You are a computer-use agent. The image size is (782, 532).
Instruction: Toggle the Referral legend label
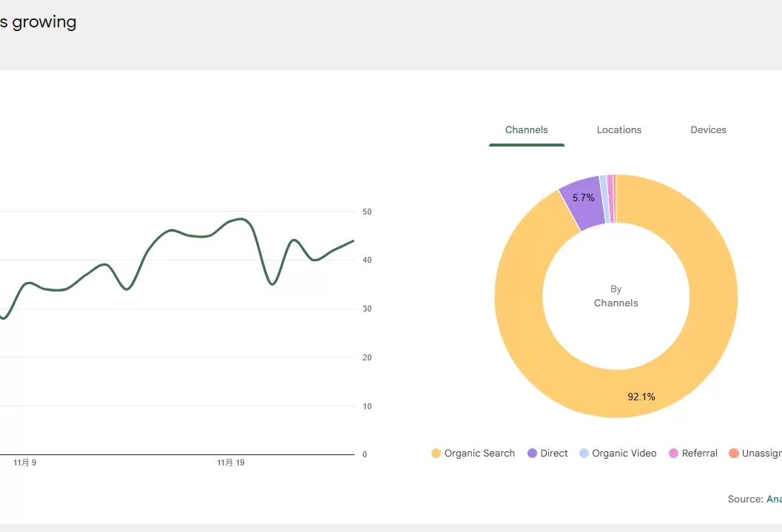[699, 454]
